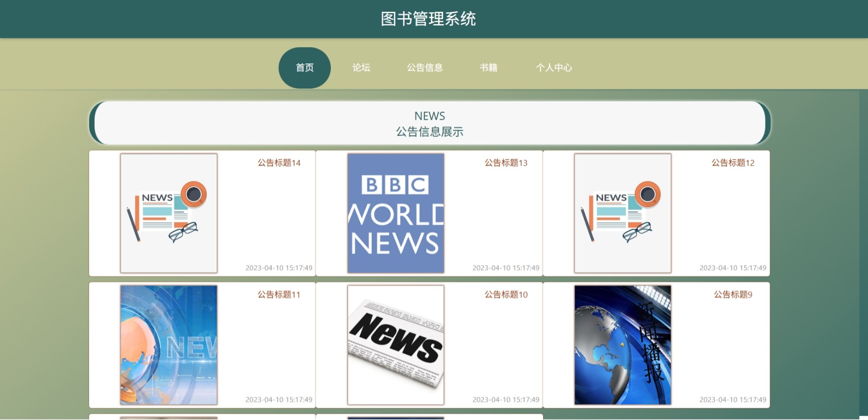Viewport: 868px width, 420px height.
Task: Click the folded News paper thumbnail
Action: click(396, 345)
